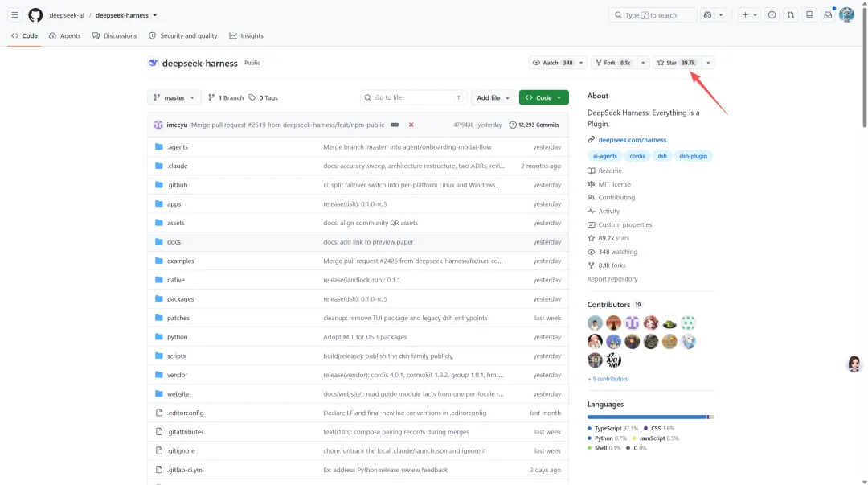The height and width of the screenshot is (485, 868).
Task: Focus the Go to file search field
Action: click(414, 97)
